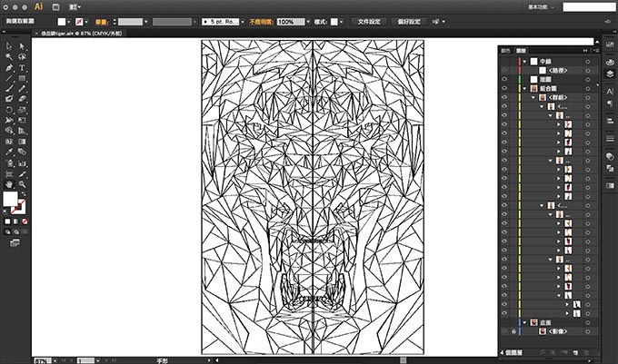Change screen mode at toolbox bottom
The image size is (618, 364).
click(15, 242)
